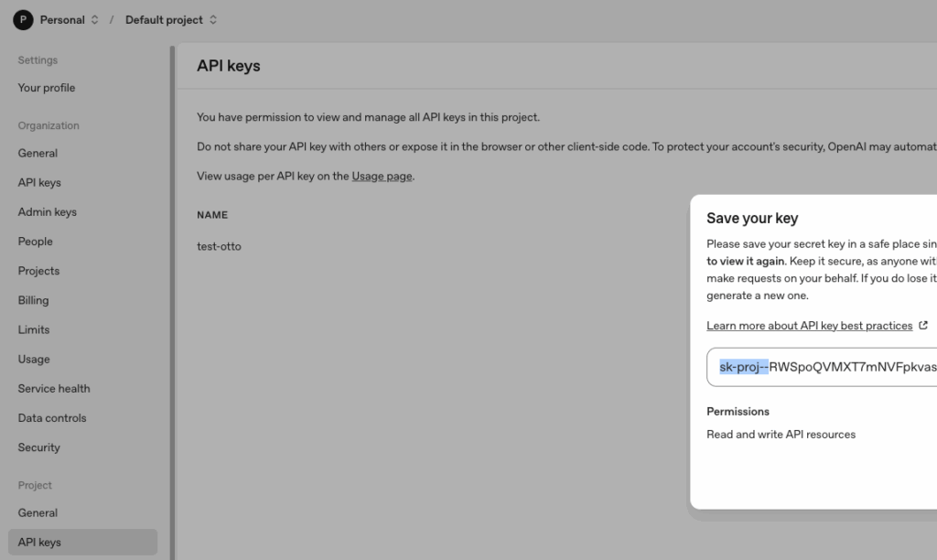Open organization API keys page

[39, 182]
